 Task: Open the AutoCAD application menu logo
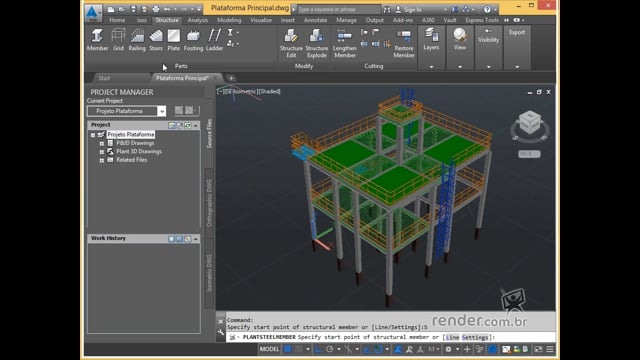pos(93,12)
